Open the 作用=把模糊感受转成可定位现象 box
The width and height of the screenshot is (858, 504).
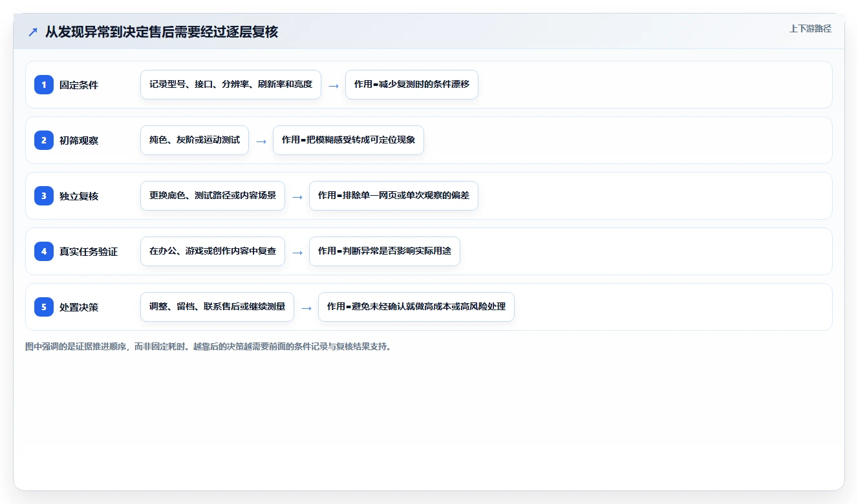point(349,140)
